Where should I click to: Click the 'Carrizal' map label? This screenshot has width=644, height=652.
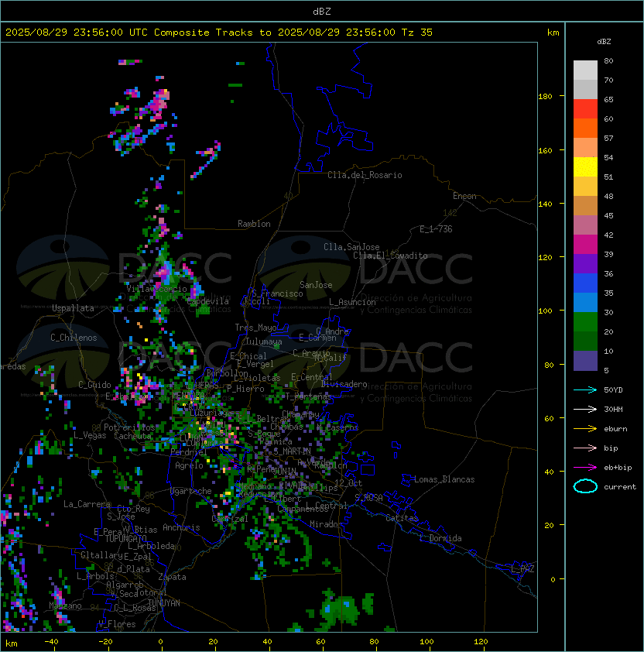coord(230,519)
